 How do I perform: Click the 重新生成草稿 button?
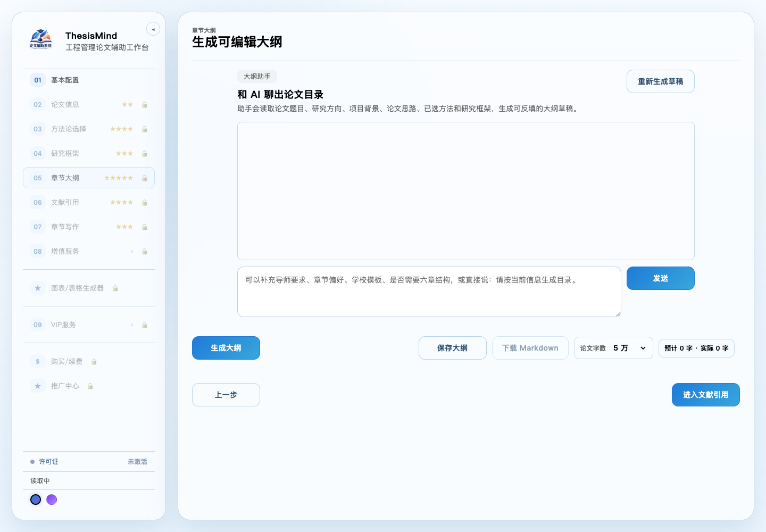[661, 81]
